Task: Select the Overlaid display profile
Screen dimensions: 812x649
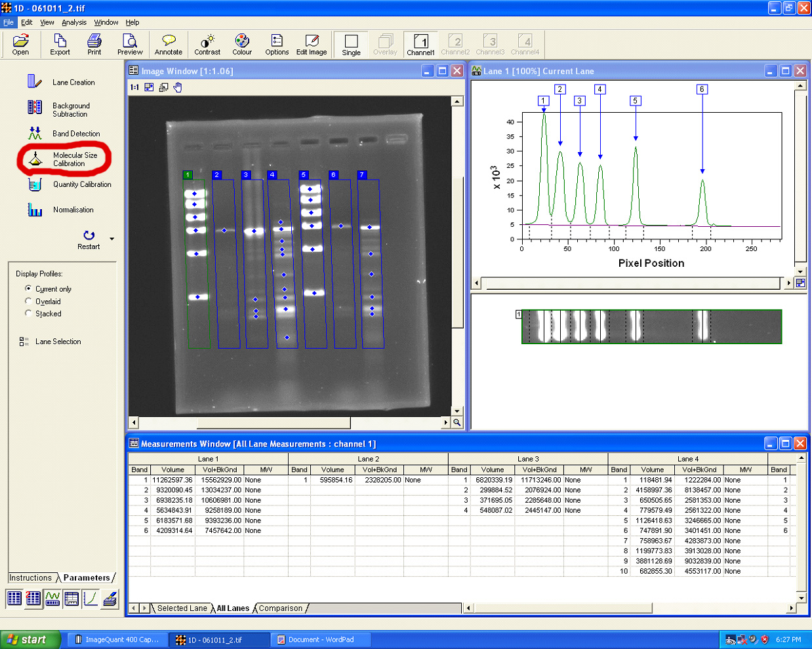Action: click(x=28, y=301)
